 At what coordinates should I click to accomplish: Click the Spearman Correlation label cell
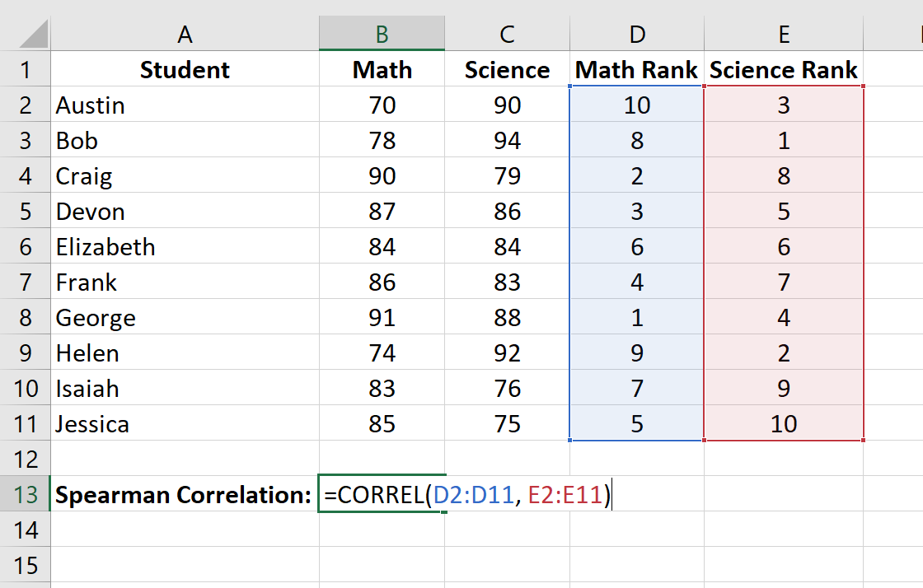[185, 494]
